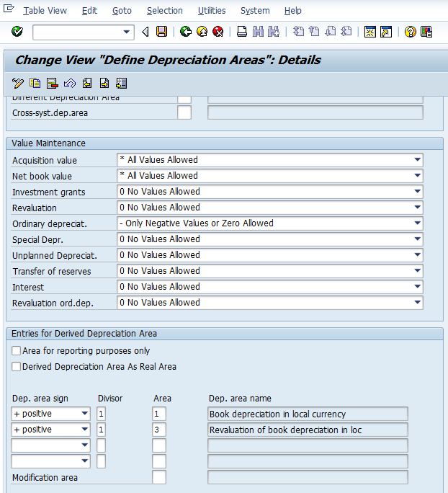This screenshot has height=493, width=448.
Task: Click the green Enter checkmark icon
Action: click(17, 32)
